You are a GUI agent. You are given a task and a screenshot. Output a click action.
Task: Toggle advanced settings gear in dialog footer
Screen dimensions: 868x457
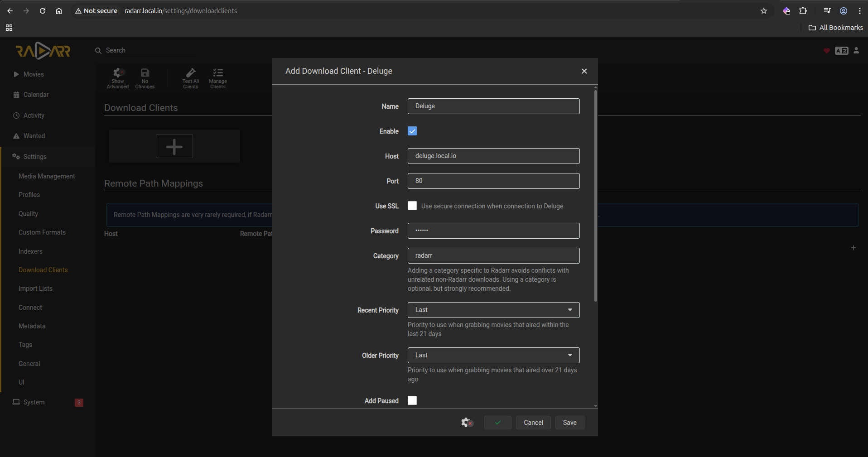pyautogui.click(x=467, y=423)
